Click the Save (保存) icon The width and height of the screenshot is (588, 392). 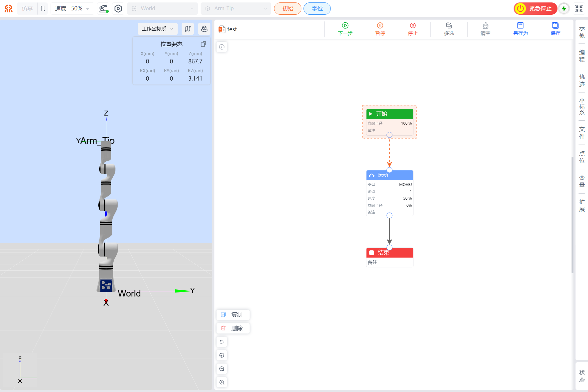pyautogui.click(x=555, y=25)
